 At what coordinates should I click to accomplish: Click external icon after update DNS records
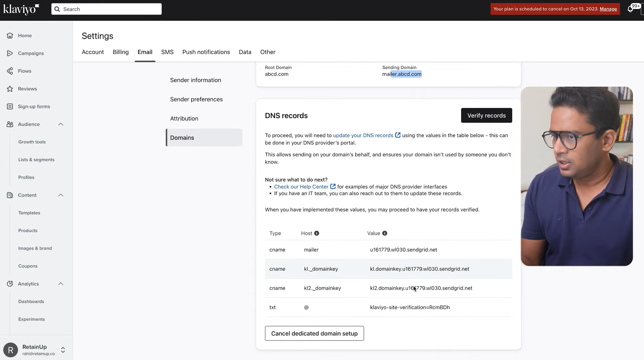pos(398,135)
